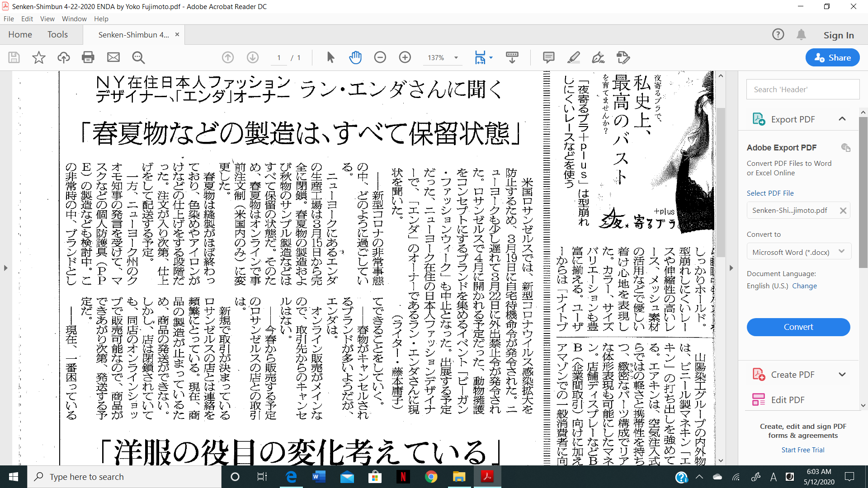
Task: Open the Convert to format dropdown
Action: 798,251
